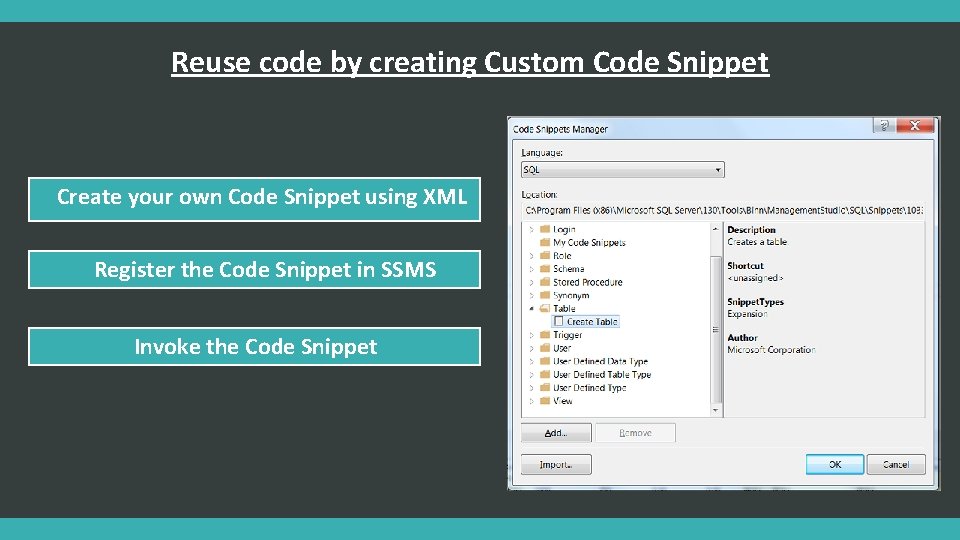Click the Import... button

click(x=556, y=465)
